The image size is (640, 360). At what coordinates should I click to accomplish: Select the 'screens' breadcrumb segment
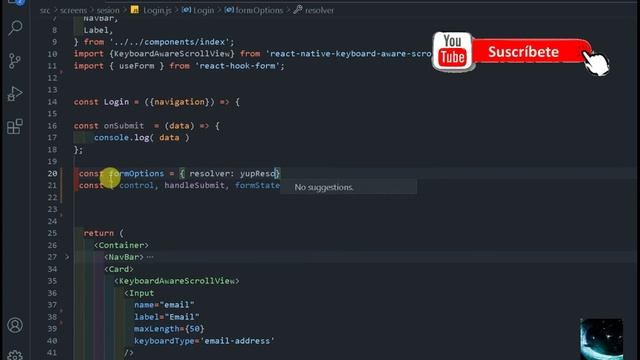coord(73,10)
